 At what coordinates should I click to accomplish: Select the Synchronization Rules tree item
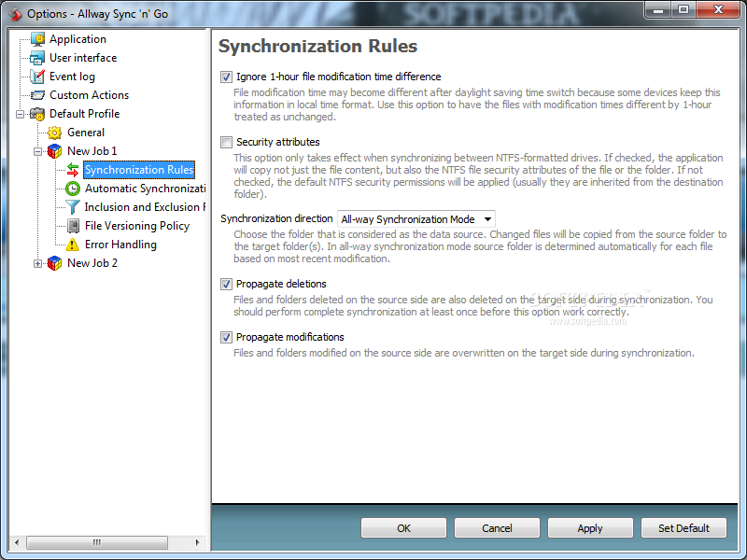(x=139, y=170)
